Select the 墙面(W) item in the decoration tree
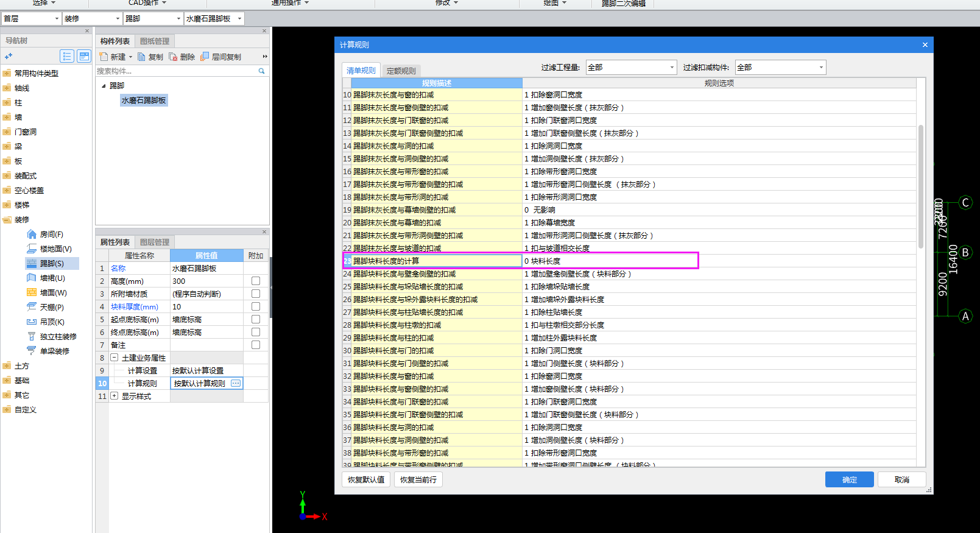 47,292
